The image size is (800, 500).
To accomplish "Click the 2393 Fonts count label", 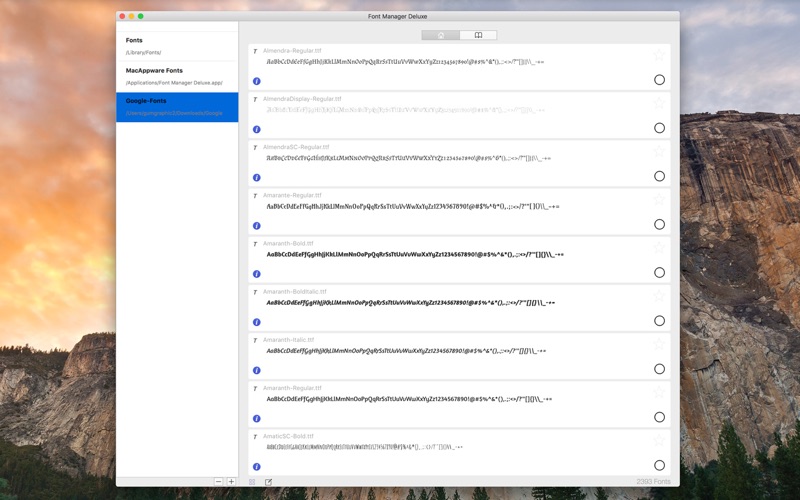I will (x=653, y=482).
